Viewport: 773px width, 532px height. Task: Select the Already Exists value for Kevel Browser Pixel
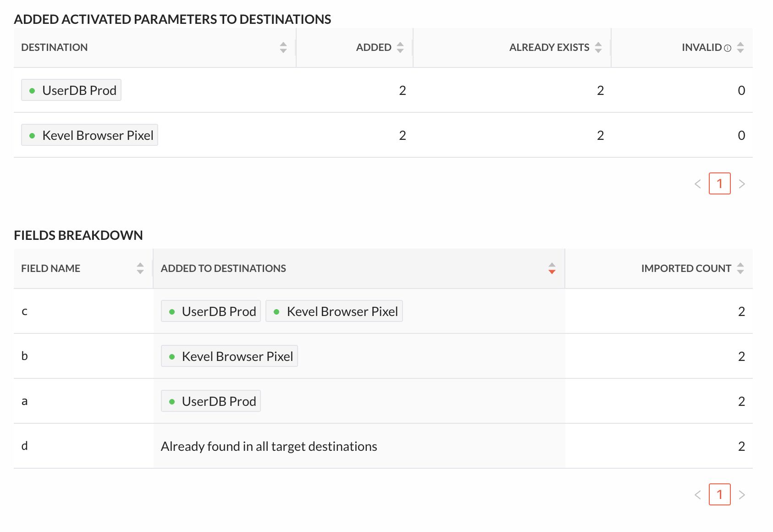pyautogui.click(x=601, y=135)
